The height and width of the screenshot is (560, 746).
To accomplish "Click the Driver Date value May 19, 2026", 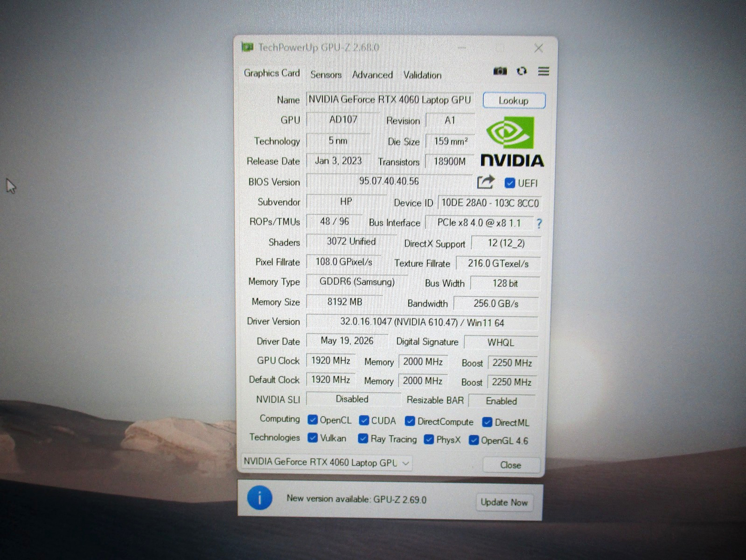I will click(347, 341).
